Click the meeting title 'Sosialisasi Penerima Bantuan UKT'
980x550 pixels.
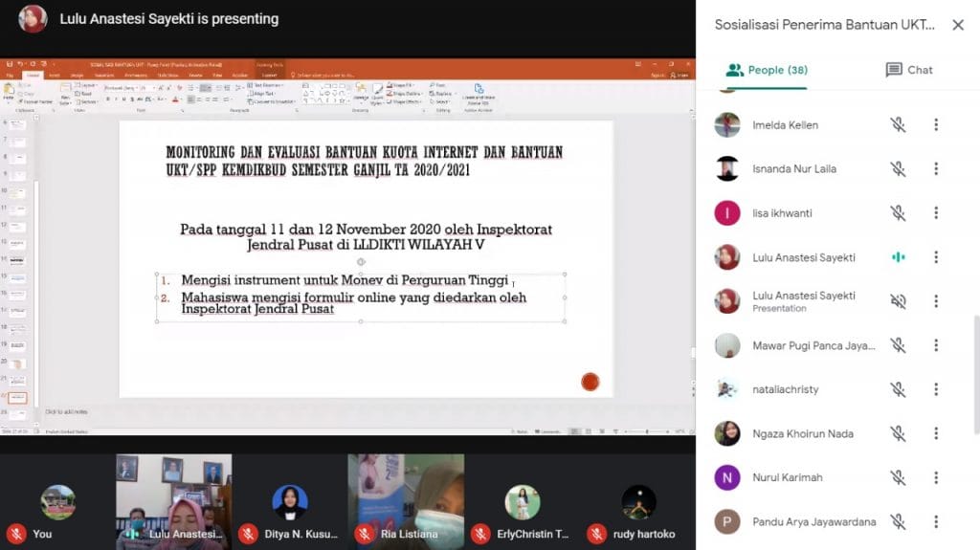[x=824, y=25]
